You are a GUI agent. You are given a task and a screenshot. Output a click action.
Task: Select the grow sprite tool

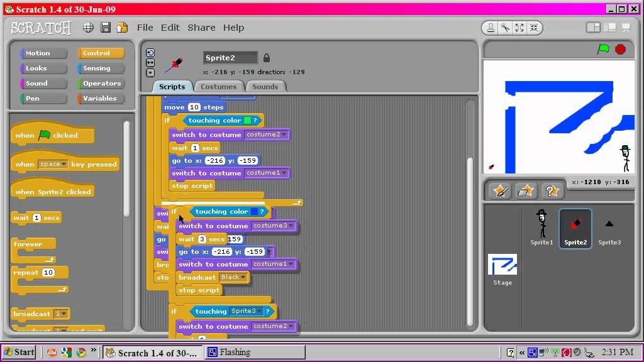point(519,28)
